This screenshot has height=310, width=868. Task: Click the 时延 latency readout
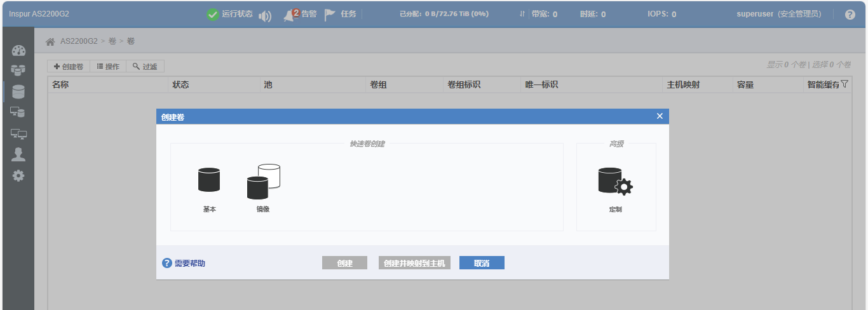coord(592,14)
